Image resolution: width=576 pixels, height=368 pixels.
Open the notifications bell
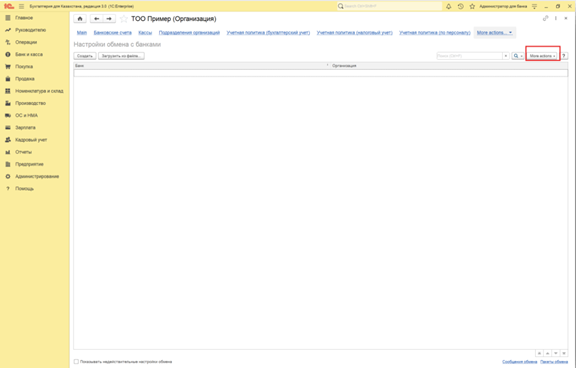coord(449,6)
